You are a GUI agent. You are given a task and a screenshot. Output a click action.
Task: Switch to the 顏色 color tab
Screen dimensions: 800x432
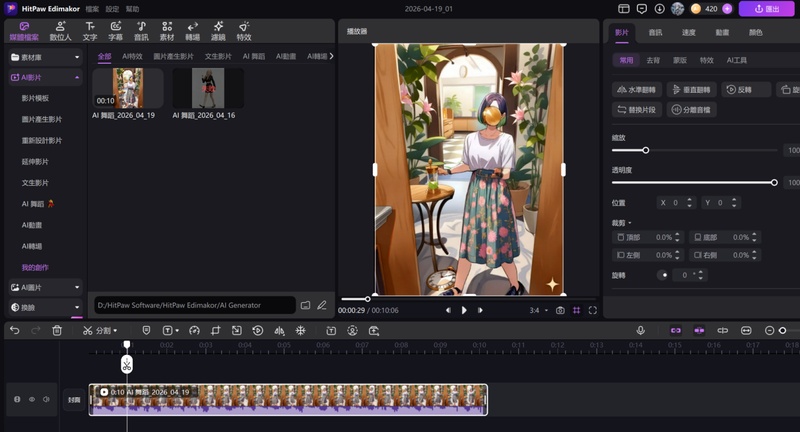pos(756,32)
